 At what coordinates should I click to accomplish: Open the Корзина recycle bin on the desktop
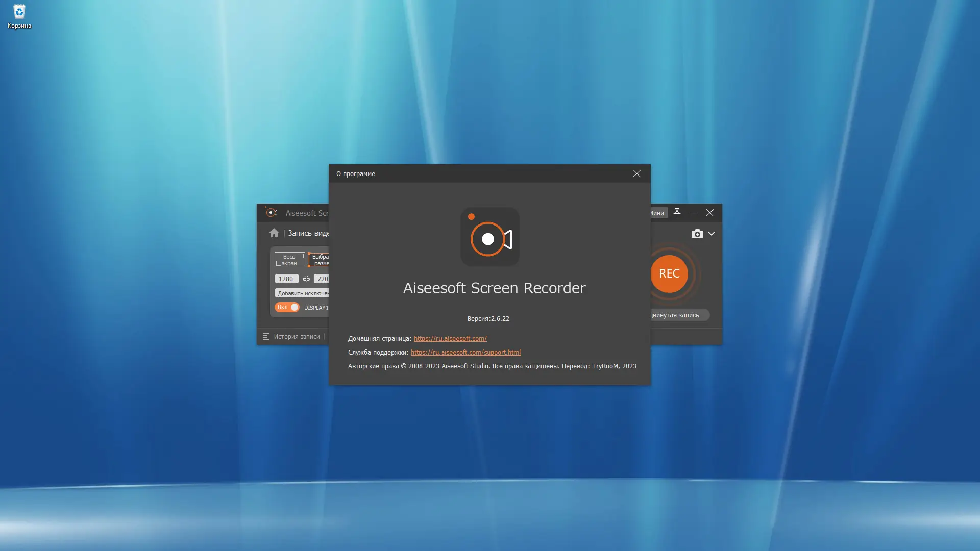tap(19, 11)
